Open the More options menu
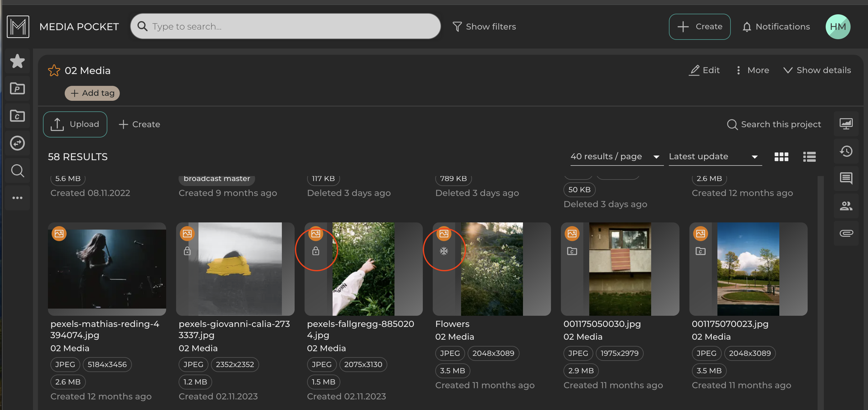Screen dimensions: 868x410 coord(752,70)
